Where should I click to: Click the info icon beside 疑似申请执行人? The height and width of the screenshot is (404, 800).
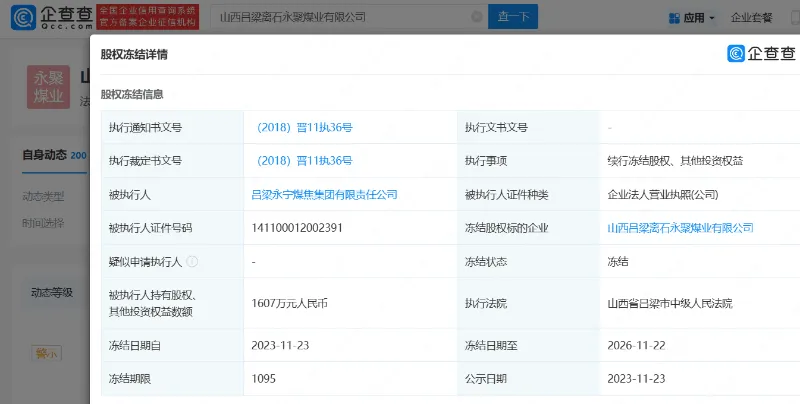(192, 262)
